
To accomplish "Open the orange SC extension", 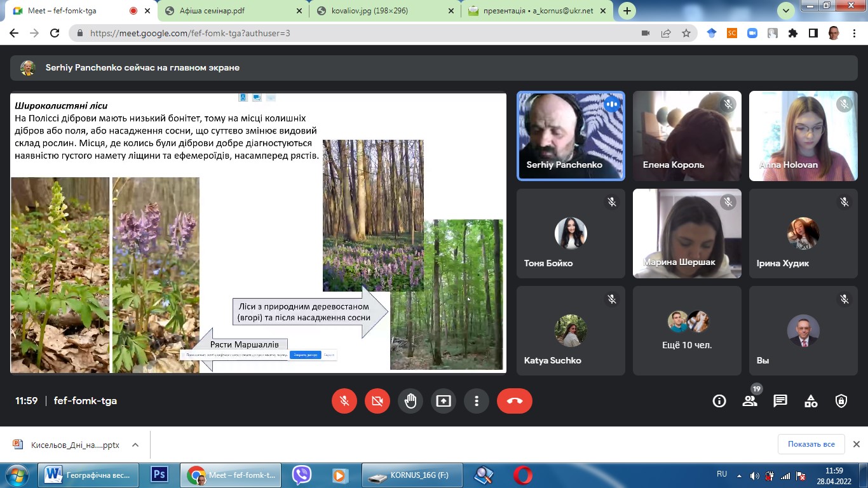I will pos(732,33).
